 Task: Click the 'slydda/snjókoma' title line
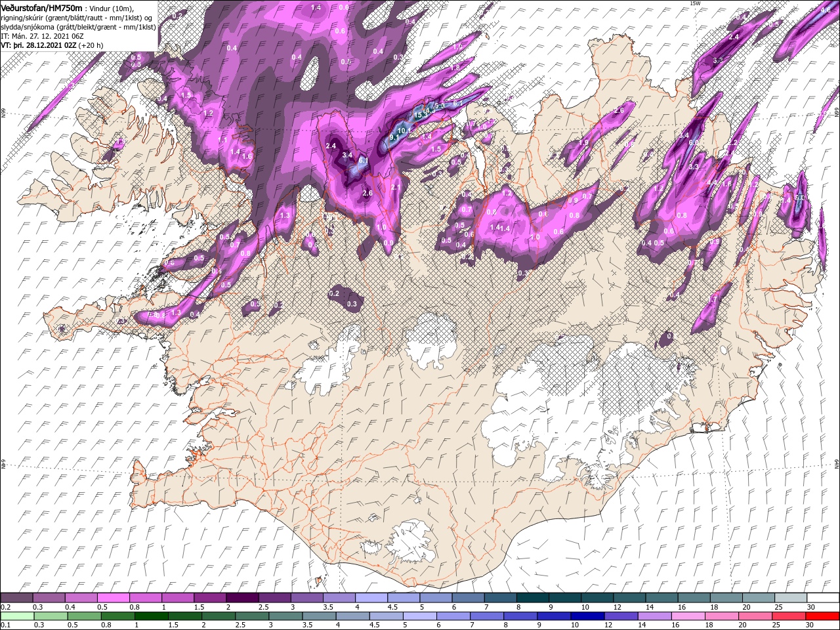pyautogui.click(x=77, y=26)
